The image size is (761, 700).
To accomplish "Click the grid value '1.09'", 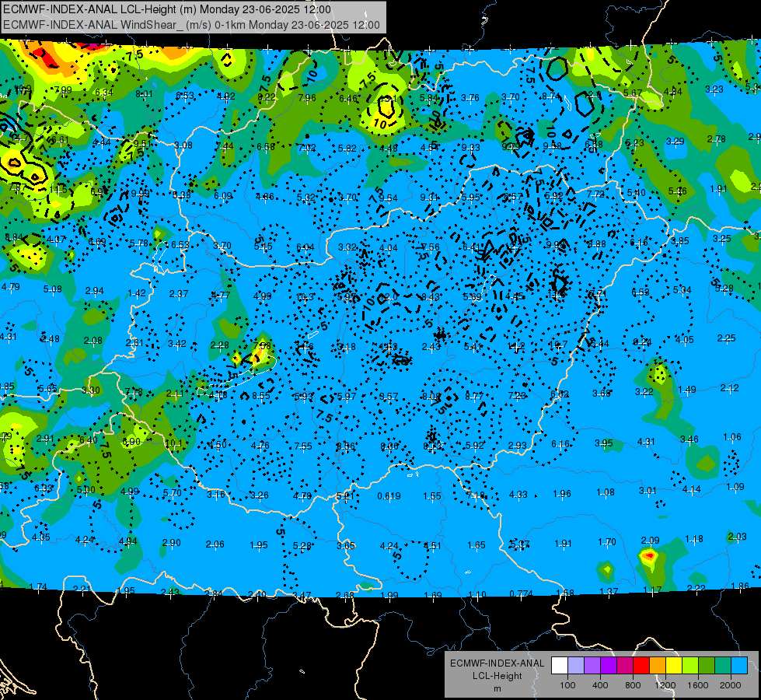I will click(735, 486).
